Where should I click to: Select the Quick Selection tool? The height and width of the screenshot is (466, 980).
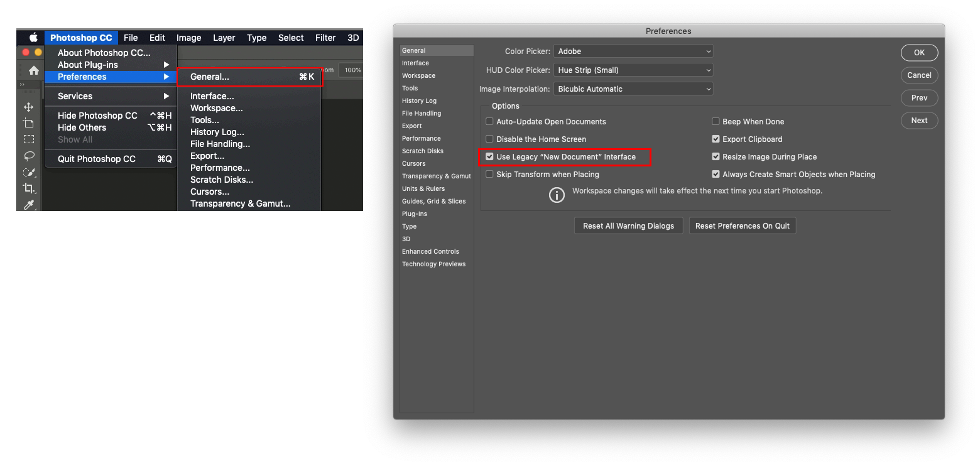pyautogui.click(x=28, y=172)
